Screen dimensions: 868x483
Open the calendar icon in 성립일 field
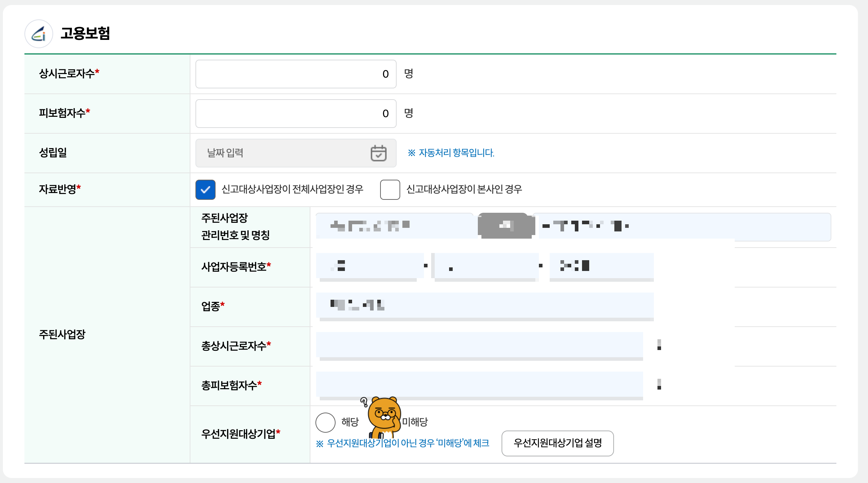(378, 153)
